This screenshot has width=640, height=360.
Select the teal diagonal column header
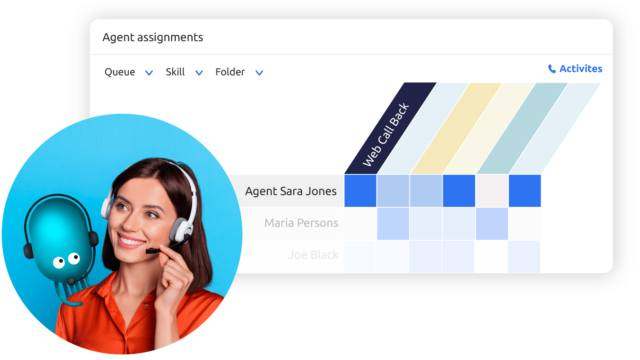(522, 129)
